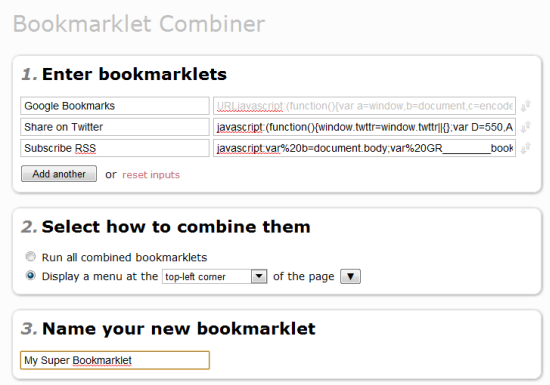Click the RSS javascript code field
550x385 pixels.
364,148
